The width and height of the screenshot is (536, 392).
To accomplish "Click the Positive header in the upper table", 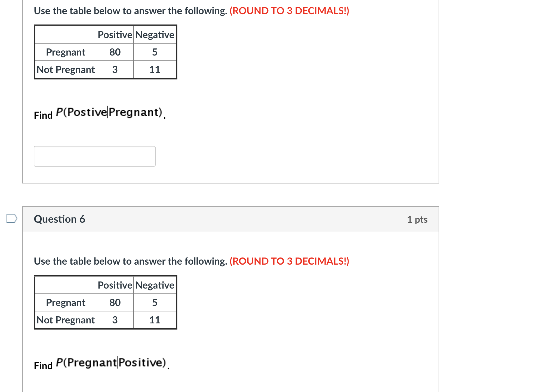I will (115, 35).
